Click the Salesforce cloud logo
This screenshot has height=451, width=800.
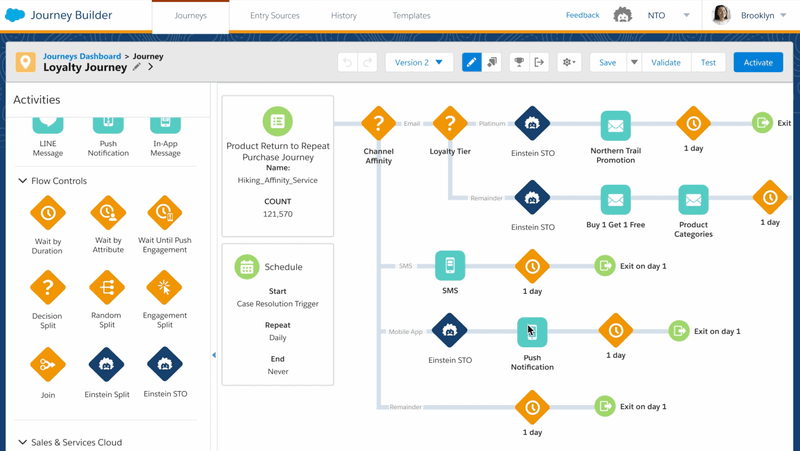[x=15, y=15]
